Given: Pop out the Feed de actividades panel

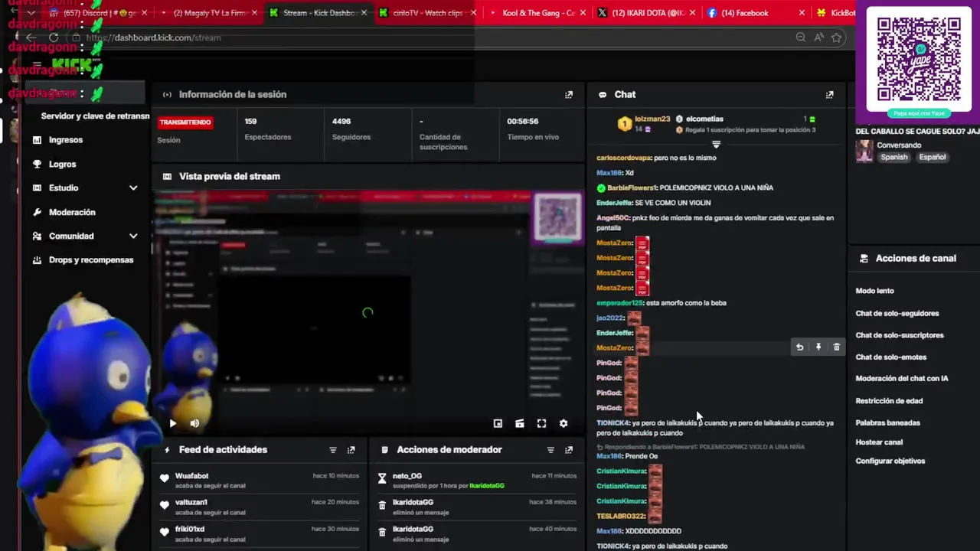Looking at the screenshot, I should (351, 450).
